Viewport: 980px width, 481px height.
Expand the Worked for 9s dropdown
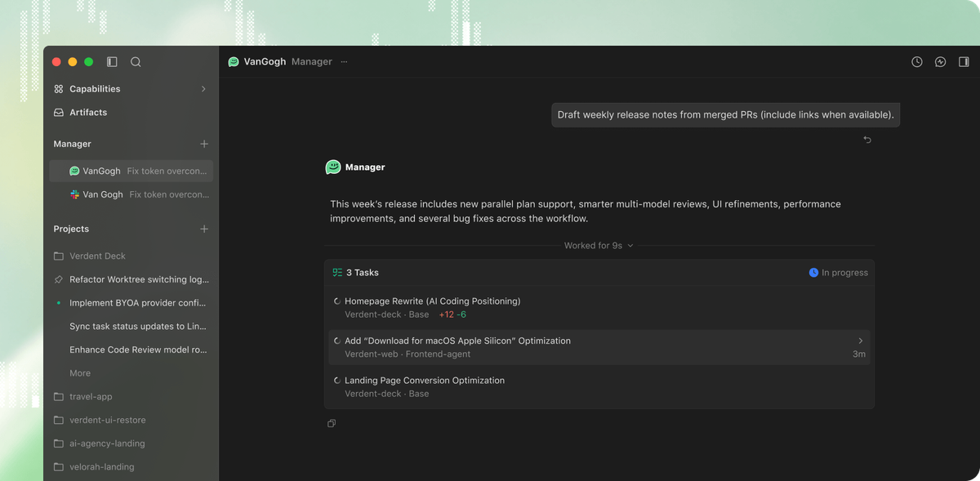point(599,246)
